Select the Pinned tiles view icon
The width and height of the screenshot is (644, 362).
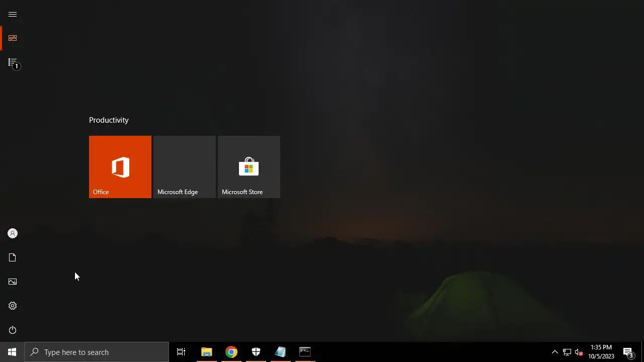[x=13, y=38]
